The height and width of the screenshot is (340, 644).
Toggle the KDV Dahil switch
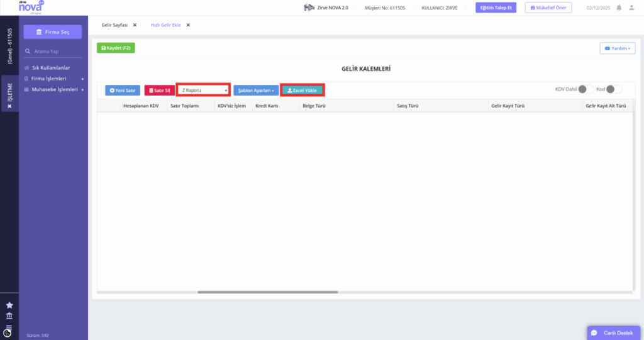pos(586,89)
